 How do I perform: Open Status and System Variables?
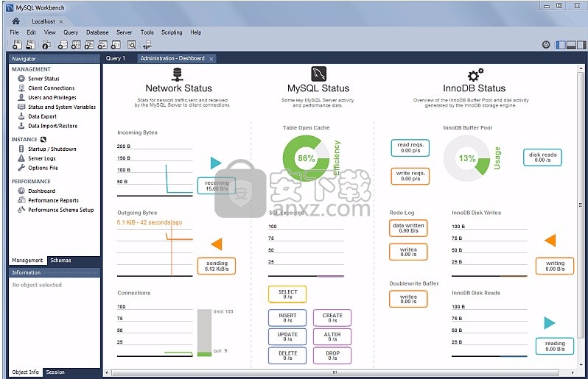coord(62,107)
